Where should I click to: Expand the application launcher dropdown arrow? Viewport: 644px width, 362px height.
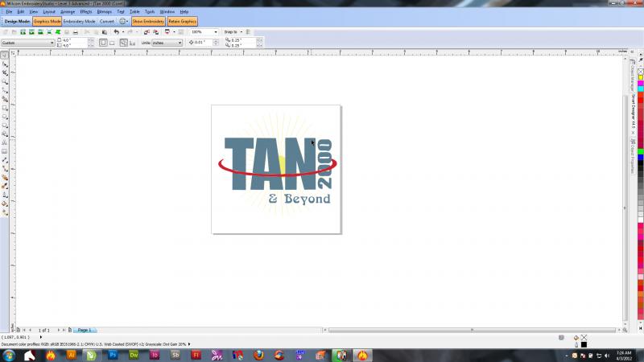tap(174, 31)
